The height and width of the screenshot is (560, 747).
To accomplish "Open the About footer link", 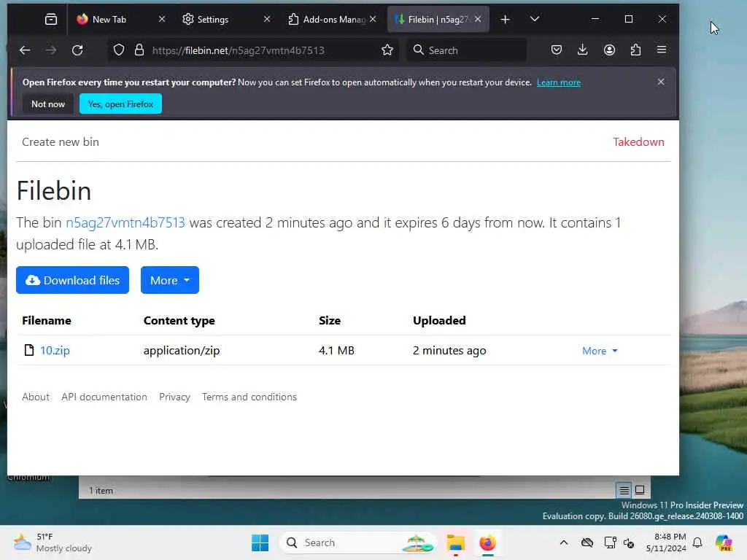I will pyautogui.click(x=36, y=397).
